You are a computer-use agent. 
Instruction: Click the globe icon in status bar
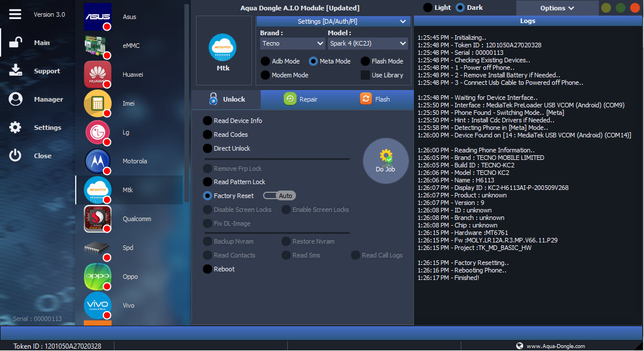pos(520,346)
